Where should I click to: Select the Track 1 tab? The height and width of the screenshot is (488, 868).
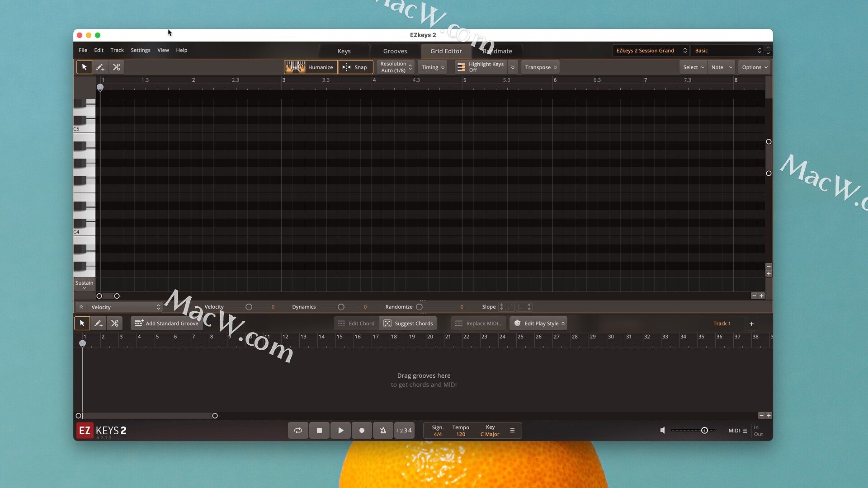click(722, 324)
